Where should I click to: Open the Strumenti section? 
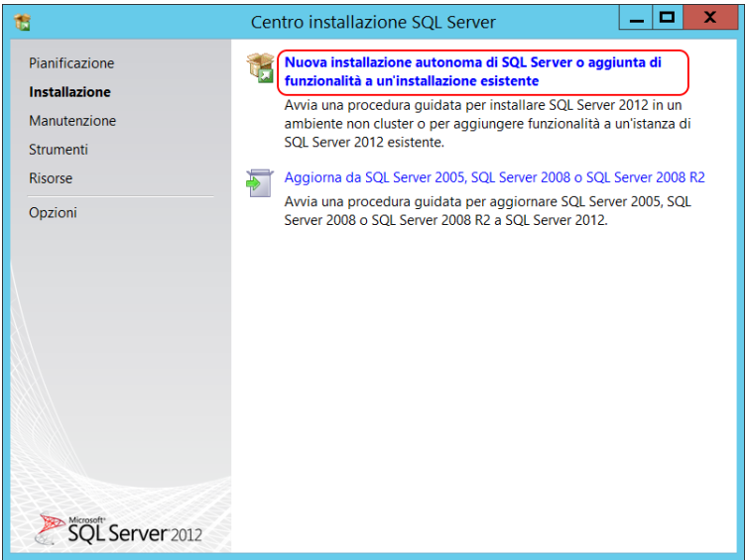click(x=59, y=150)
